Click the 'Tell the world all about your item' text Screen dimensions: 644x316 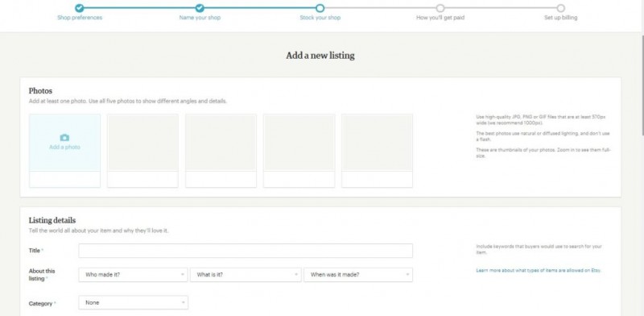click(98, 231)
